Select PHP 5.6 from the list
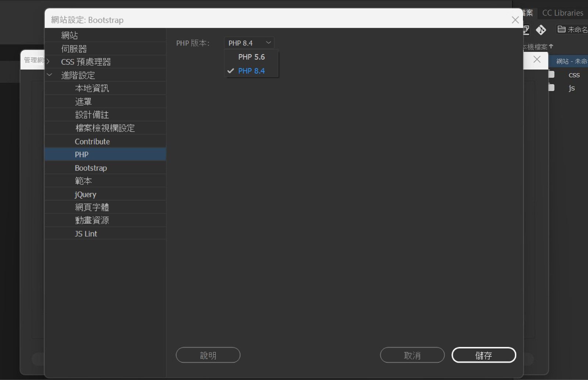 tap(251, 57)
